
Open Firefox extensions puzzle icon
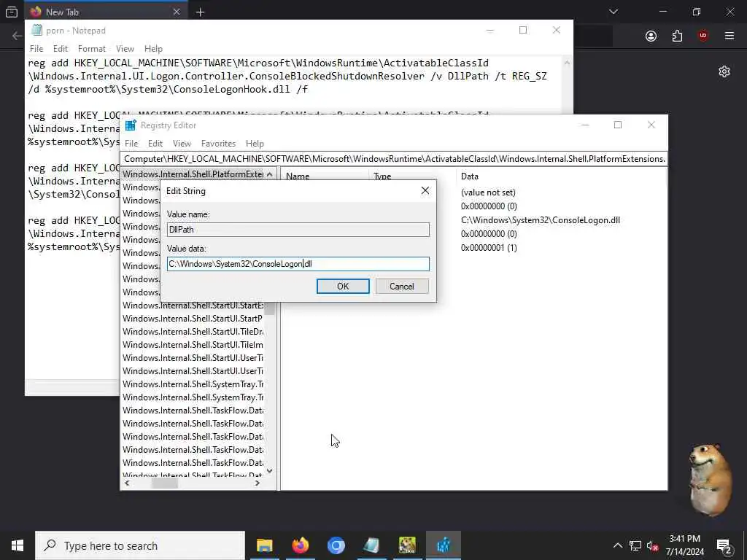tap(677, 36)
